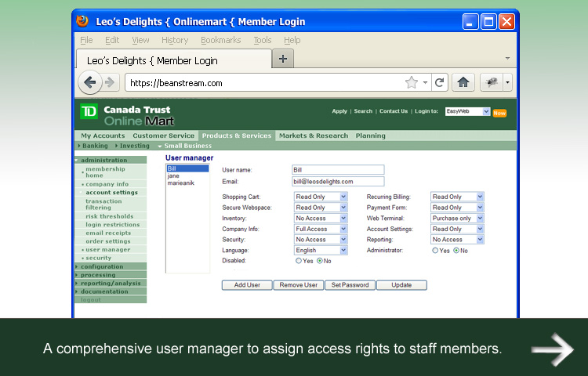
Task: Open the Shopping Cart access dropdown
Action: click(321, 197)
